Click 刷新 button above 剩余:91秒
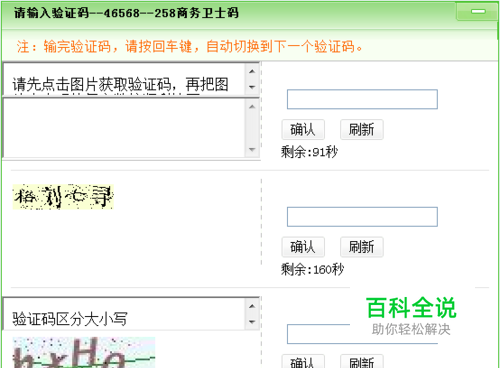 coord(362,129)
